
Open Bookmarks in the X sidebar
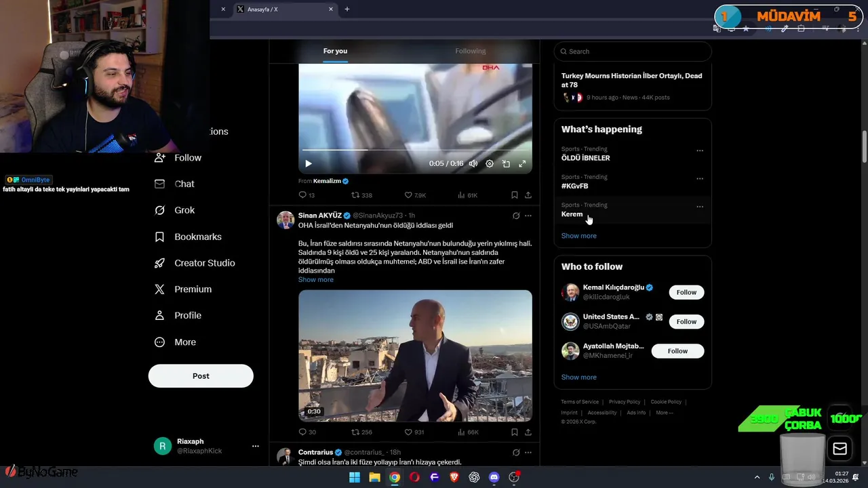pos(189,237)
